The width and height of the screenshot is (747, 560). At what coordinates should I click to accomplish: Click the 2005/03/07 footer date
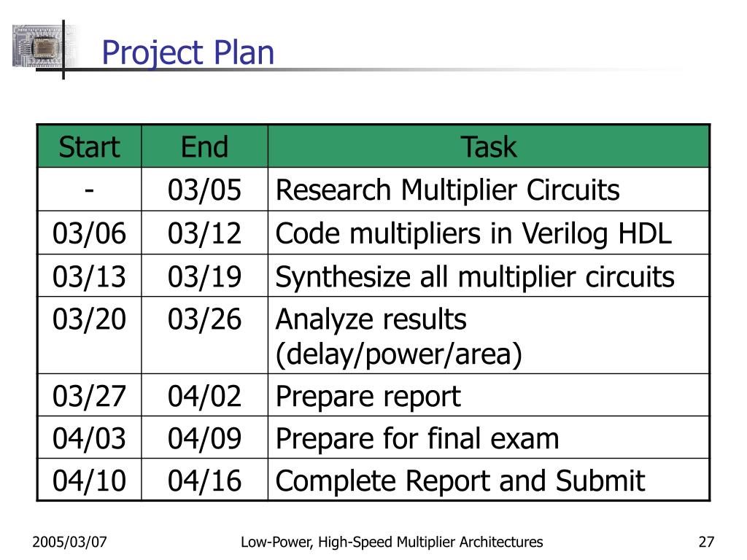pos(69,542)
